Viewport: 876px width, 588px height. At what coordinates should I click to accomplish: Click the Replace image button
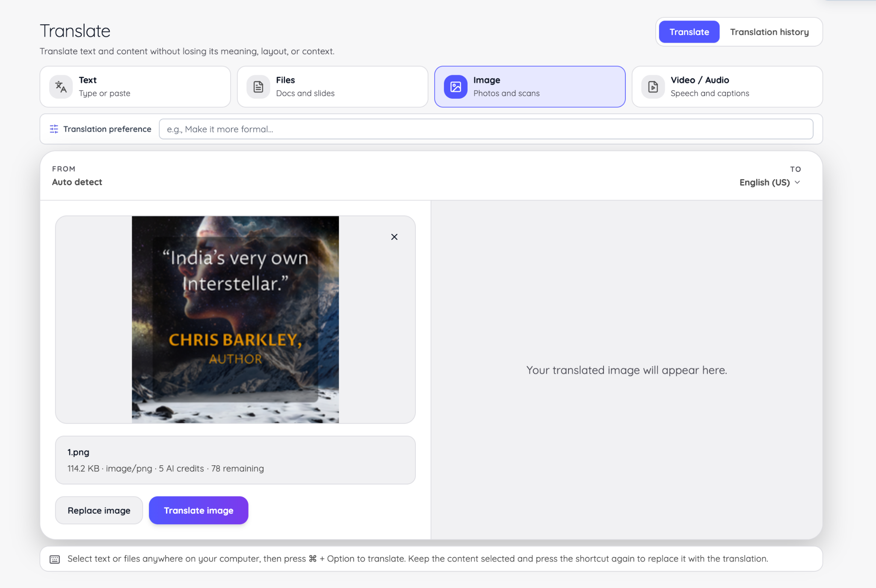pyautogui.click(x=99, y=511)
